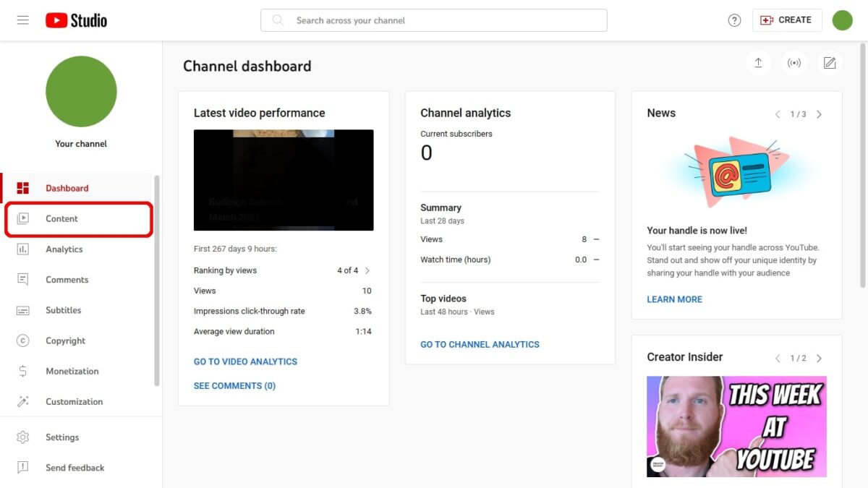The image size is (868, 488).
Task: Click the Analytics chart icon
Action: tap(23, 249)
